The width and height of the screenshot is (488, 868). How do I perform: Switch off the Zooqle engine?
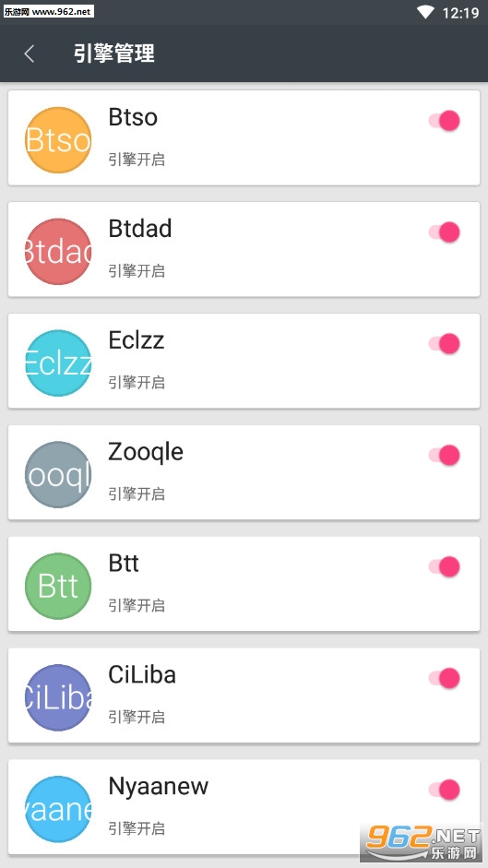[445, 455]
